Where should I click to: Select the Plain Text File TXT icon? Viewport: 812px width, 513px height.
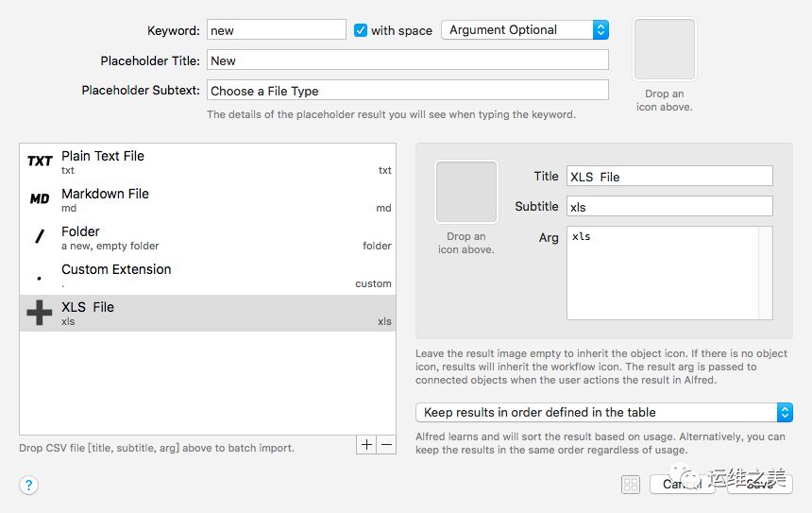click(x=40, y=162)
